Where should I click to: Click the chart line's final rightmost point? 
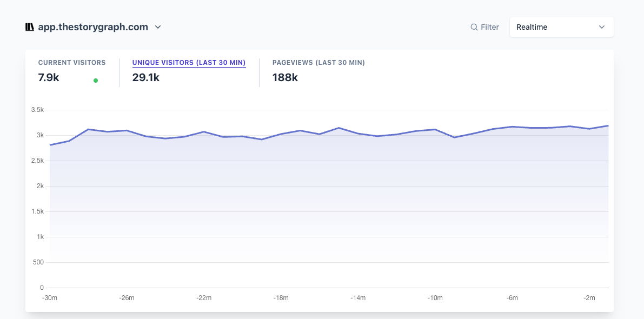608,125
